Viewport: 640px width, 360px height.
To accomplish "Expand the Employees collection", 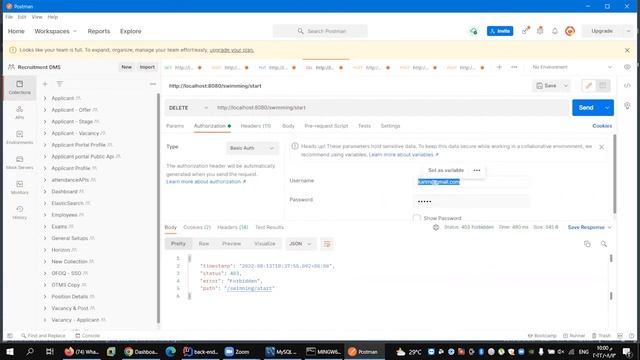I will click(x=45, y=215).
